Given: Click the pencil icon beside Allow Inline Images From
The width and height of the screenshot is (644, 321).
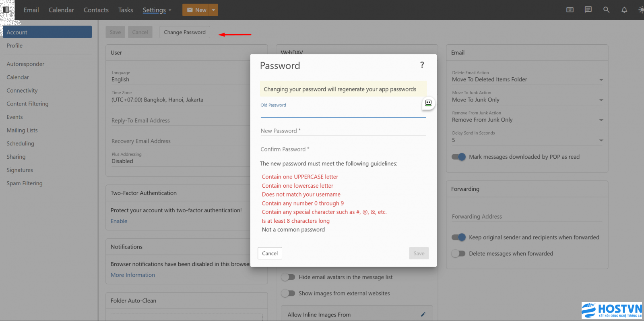Looking at the screenshot, I should tap(423, 315).
